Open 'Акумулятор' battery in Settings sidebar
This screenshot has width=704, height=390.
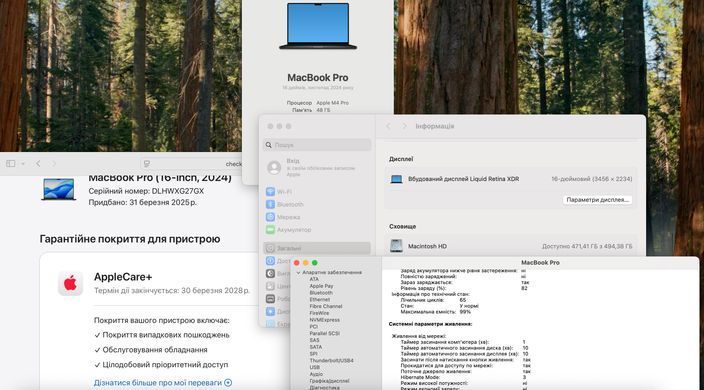317,229
